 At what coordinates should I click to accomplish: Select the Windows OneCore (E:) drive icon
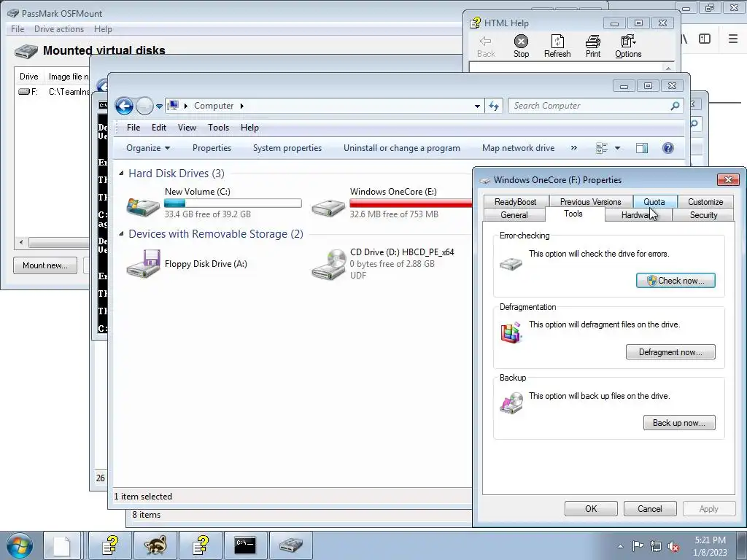(328, 208)
